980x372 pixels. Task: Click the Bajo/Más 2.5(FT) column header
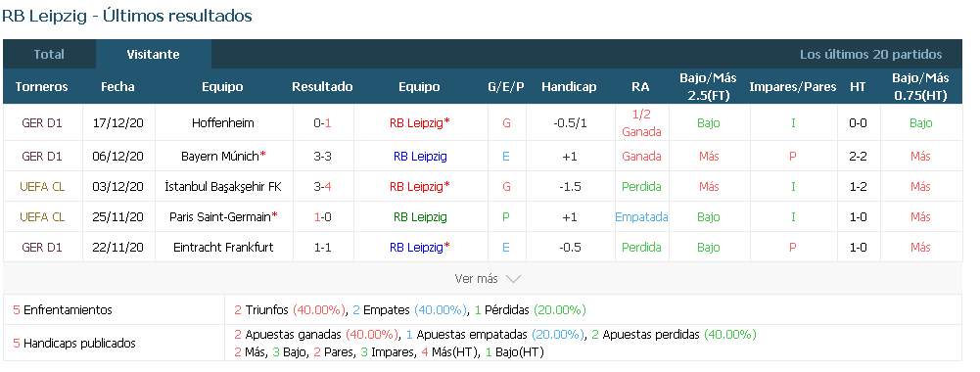(x=708, y=87)
